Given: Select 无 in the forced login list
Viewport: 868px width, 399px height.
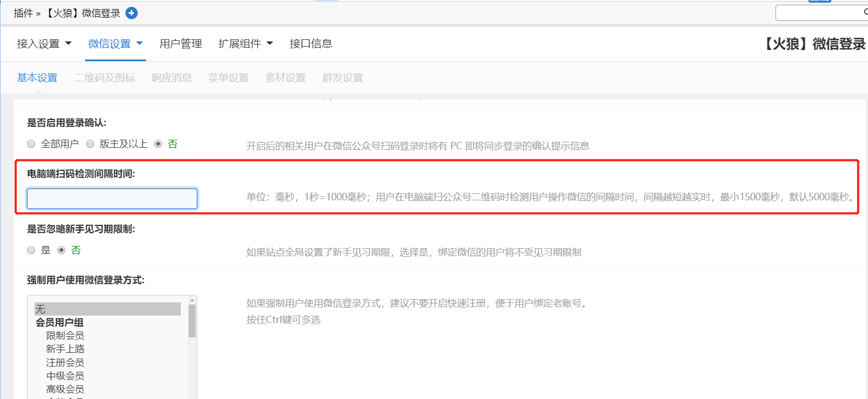Looking at the screenshot, I should (107, 309).
